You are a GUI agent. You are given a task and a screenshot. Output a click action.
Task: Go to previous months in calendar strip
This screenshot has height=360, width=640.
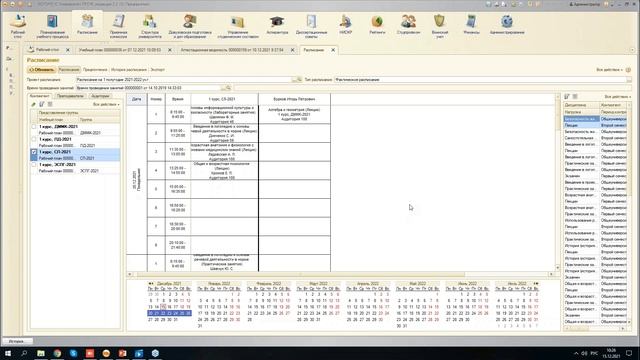tap(151, 283)
